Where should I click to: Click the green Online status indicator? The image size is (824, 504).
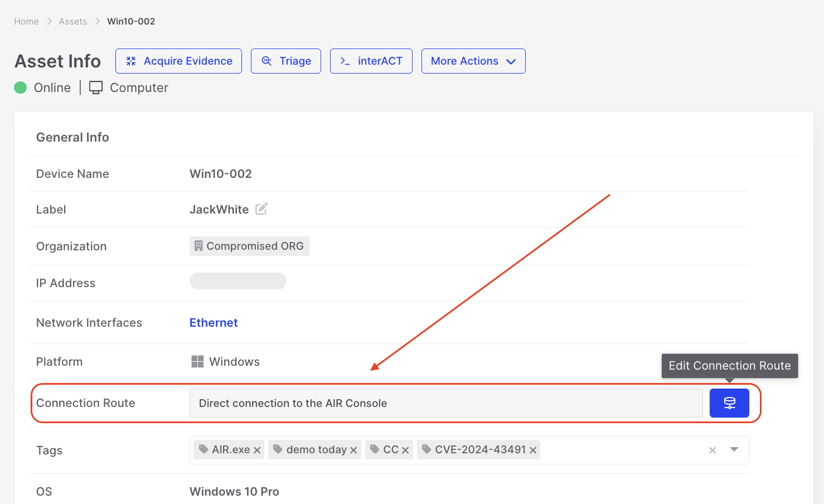[x=21, y=88]
